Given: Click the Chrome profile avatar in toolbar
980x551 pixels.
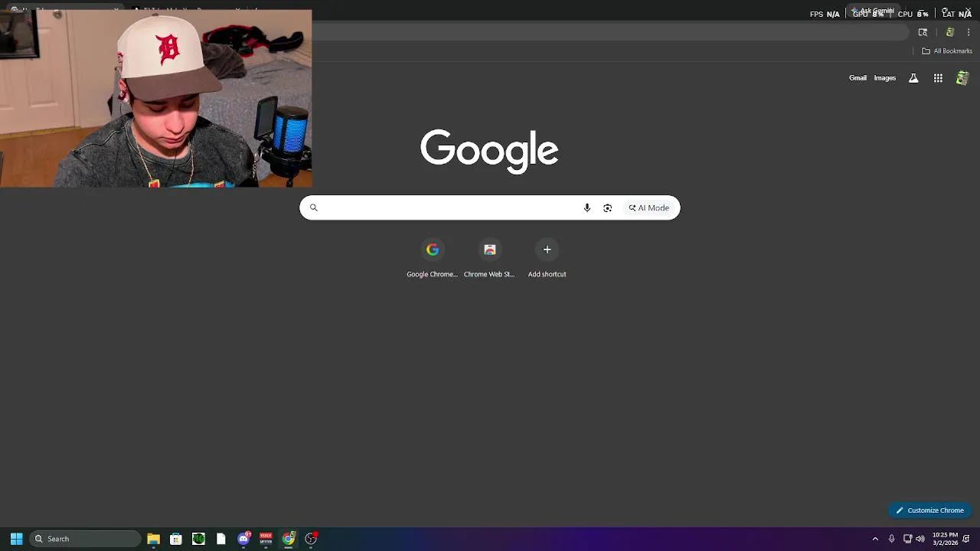Looking at the screenshot, I should (x=950, y=32).
